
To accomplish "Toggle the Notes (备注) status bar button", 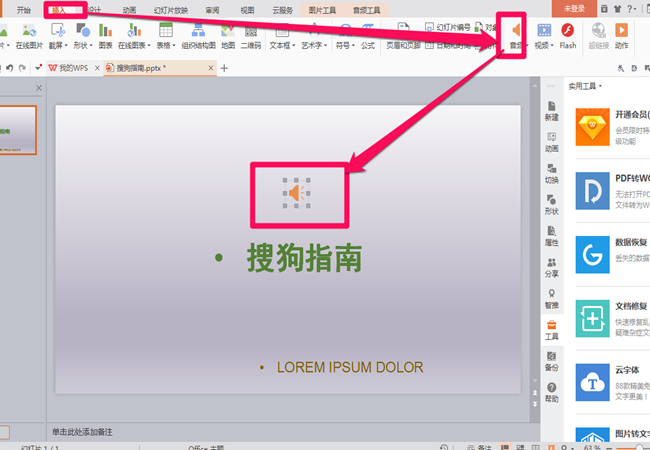I will 479,447.
